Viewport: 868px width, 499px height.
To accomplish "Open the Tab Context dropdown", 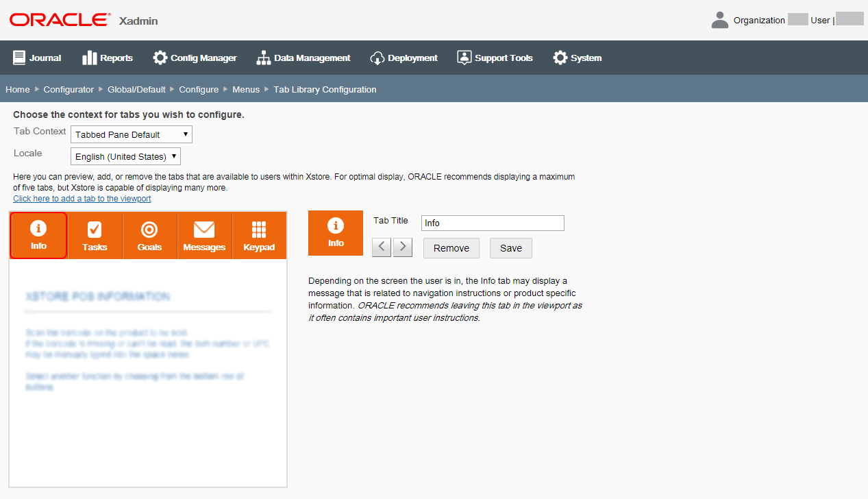I will coord(132,134).
